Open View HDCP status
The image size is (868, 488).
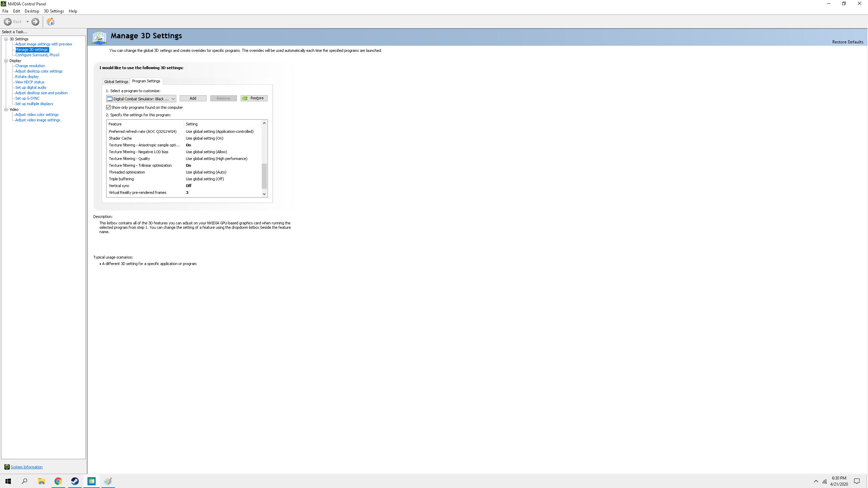[30, 82]
